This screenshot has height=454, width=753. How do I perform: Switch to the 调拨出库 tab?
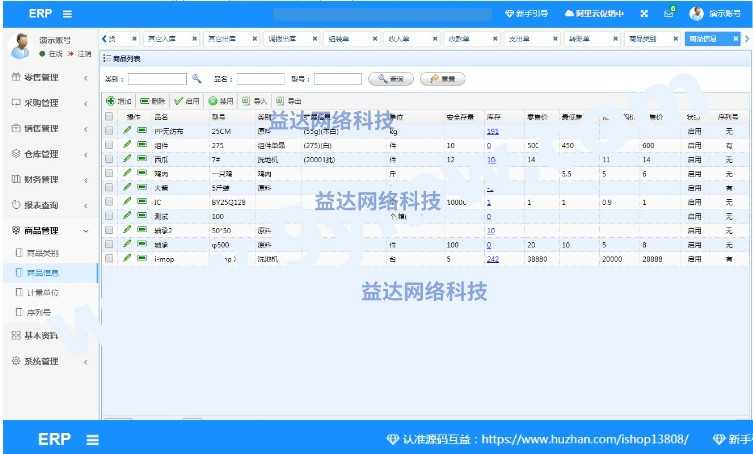coord(282,38)
